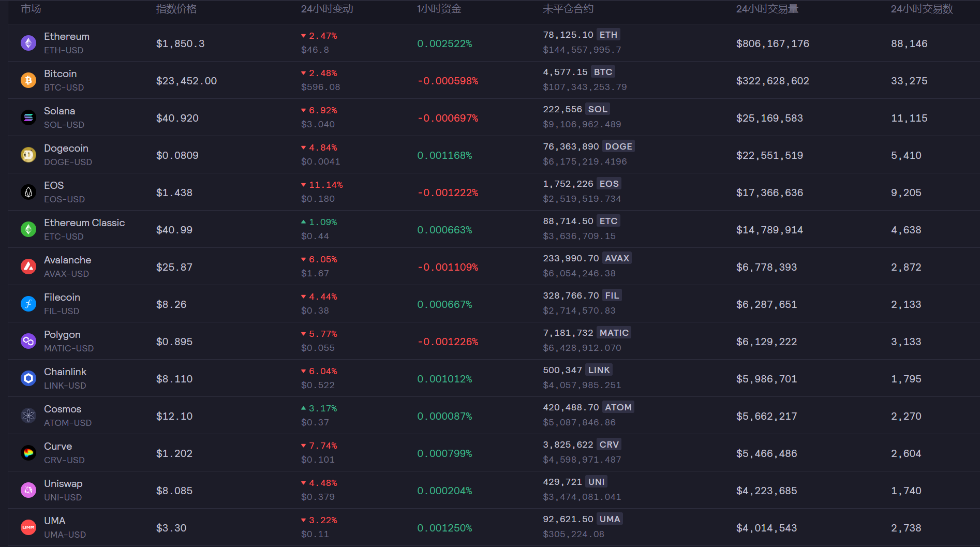The width and height of the screenshot is (980, 547).
Task: Select the UMA-USD pair label
Action: coord(65,535)
